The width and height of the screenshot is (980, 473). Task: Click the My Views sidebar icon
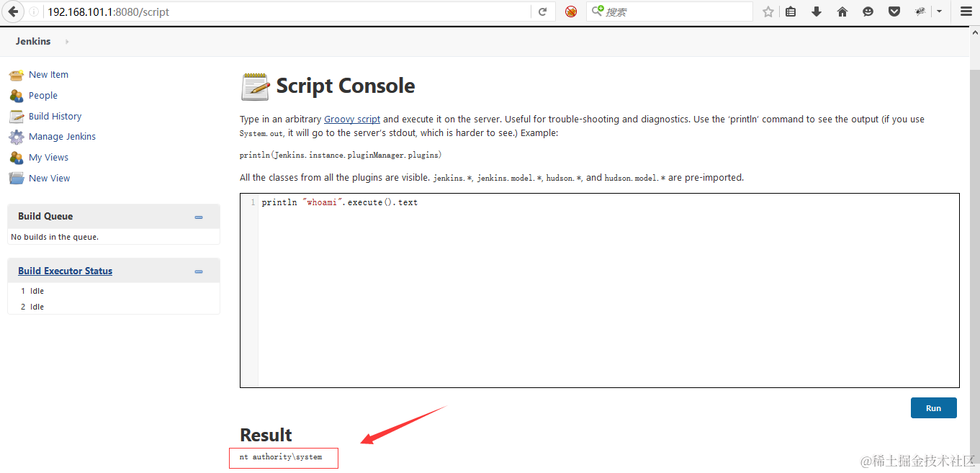point(16,158)
